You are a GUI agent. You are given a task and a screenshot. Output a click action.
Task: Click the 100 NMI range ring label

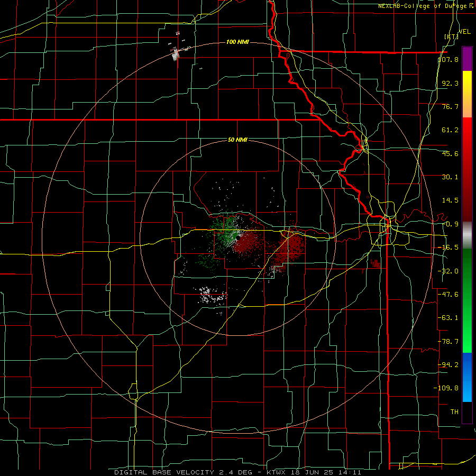tap(237, 42)
